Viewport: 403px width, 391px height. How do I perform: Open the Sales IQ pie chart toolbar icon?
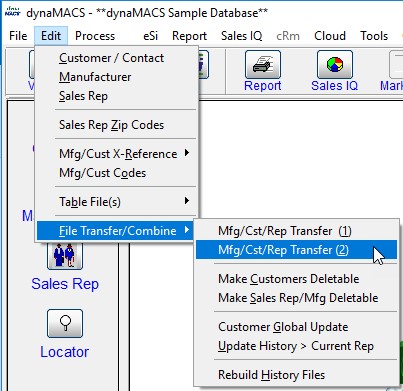click(335, 65)
